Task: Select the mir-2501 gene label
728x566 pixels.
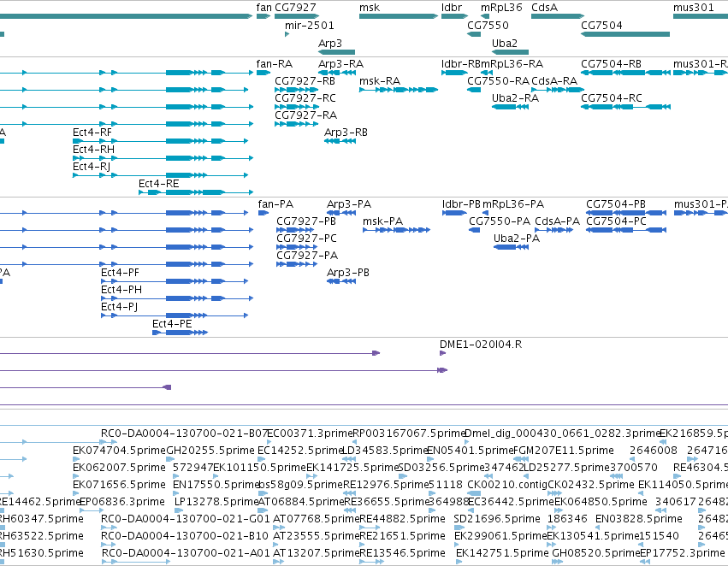Action: [309, 26]
